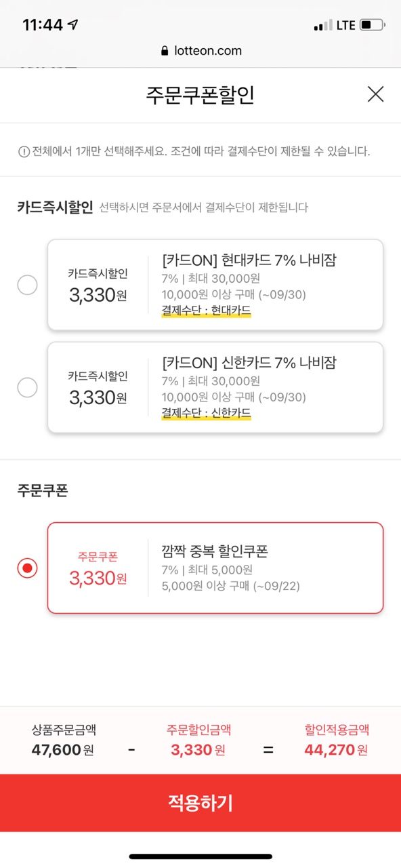Tap the 11:44 clock in status bar
This screenshot has height=868, width=401.
click(x=43, y=25)
